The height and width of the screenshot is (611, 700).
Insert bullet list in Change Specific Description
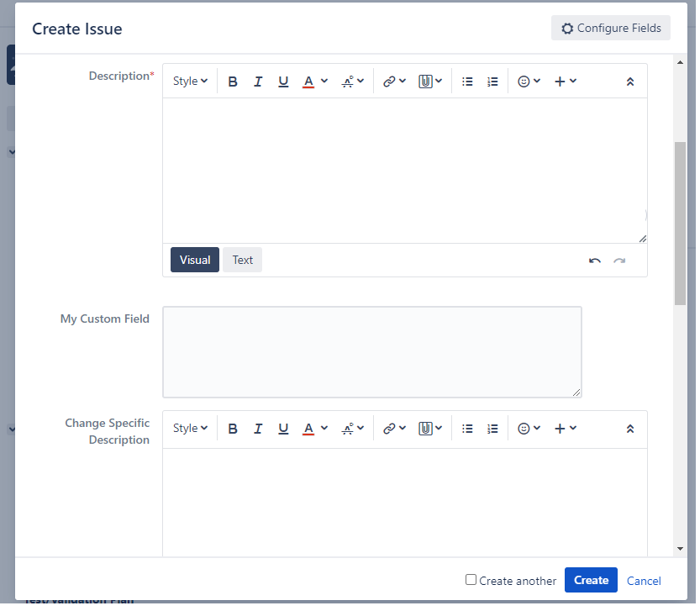point(467,430)
